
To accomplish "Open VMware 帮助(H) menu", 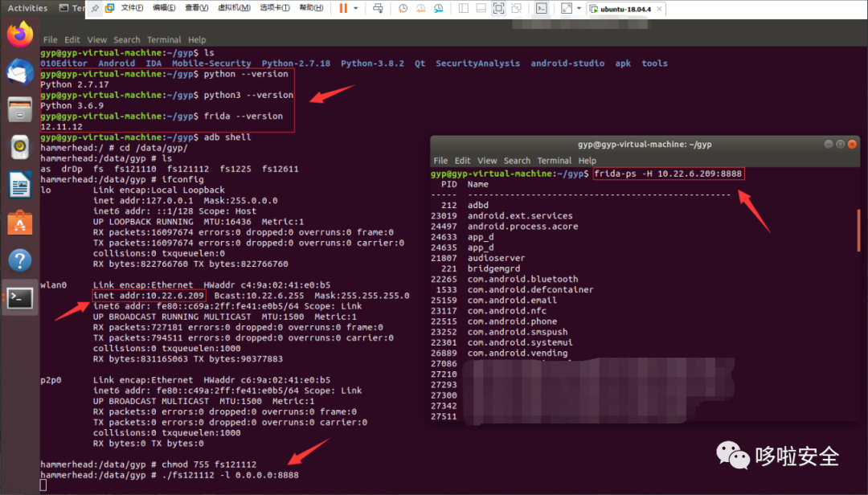I will pyautogui.click(x=311, y=8).
